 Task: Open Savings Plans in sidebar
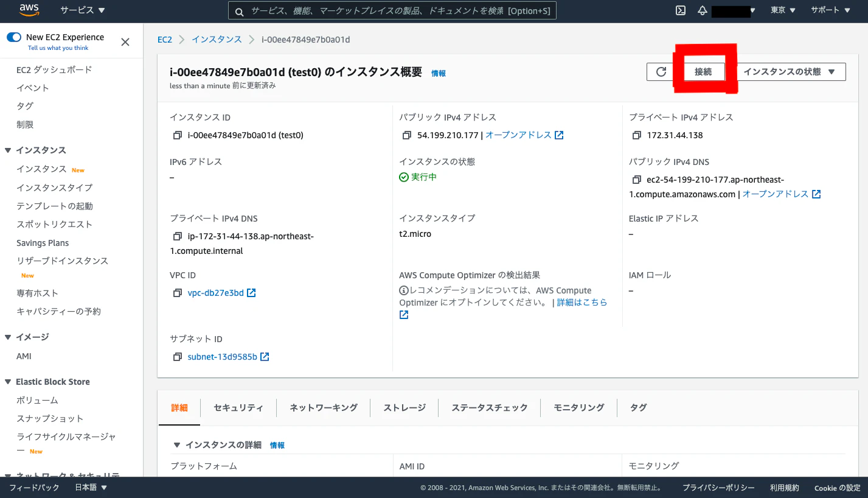[x=43, y=243]
